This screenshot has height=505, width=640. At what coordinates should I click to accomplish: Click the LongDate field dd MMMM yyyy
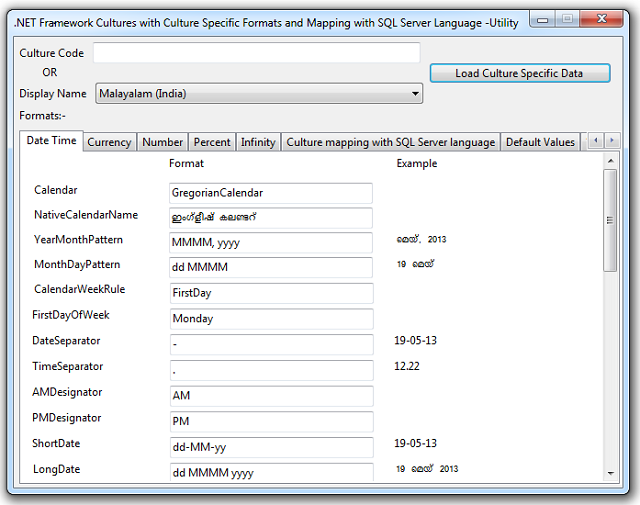[x=271, y=472]
